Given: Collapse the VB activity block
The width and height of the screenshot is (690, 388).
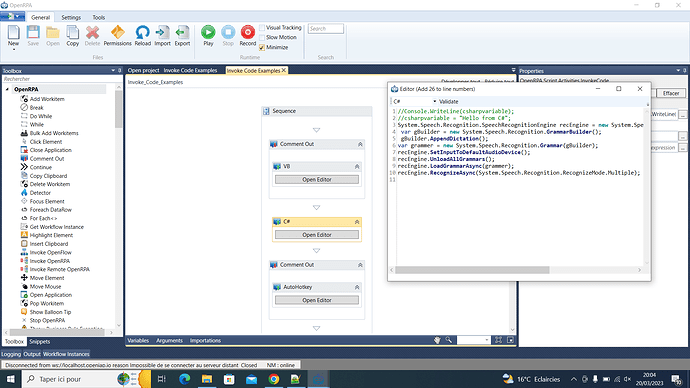Looking at the screenshot, I should tap(357, 167).
